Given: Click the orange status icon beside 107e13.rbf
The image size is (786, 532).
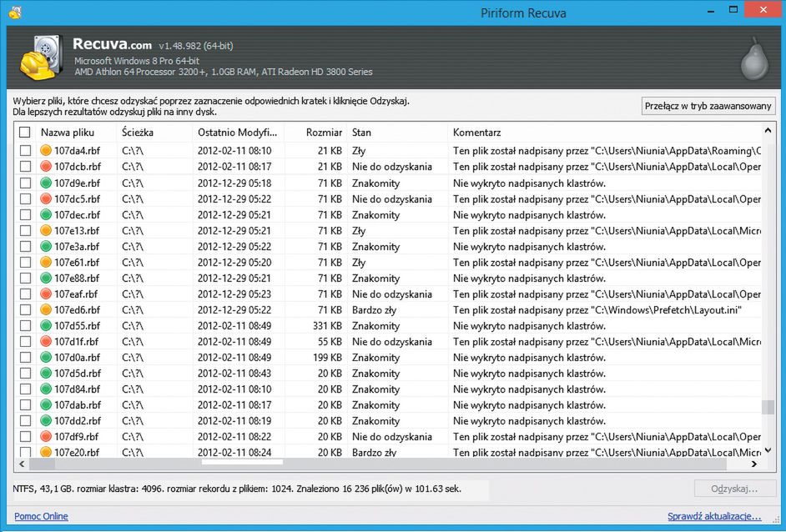Looking at the screenshot, I should click(46, 230).
